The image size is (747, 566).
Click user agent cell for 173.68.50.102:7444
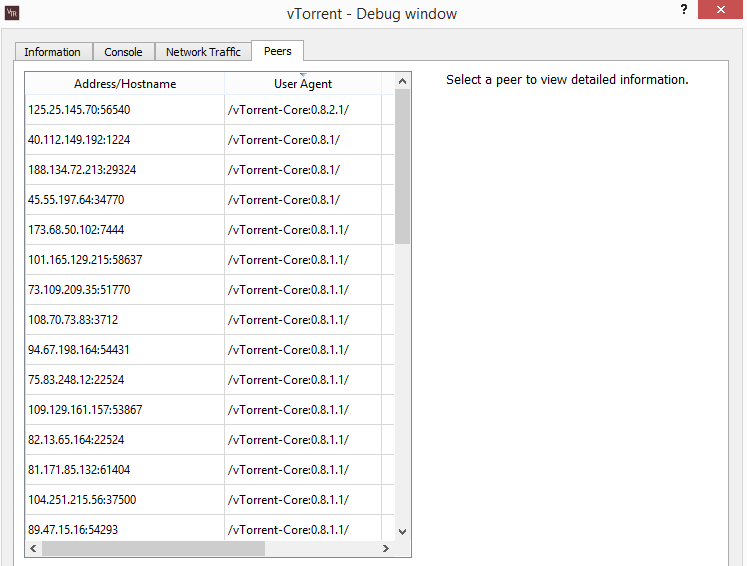(303, 230)
